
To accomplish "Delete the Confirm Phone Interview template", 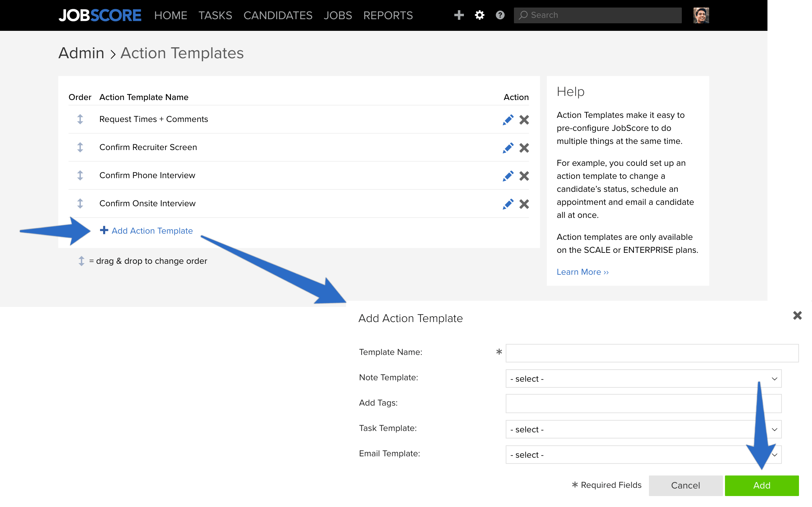I will coord(524,176).
